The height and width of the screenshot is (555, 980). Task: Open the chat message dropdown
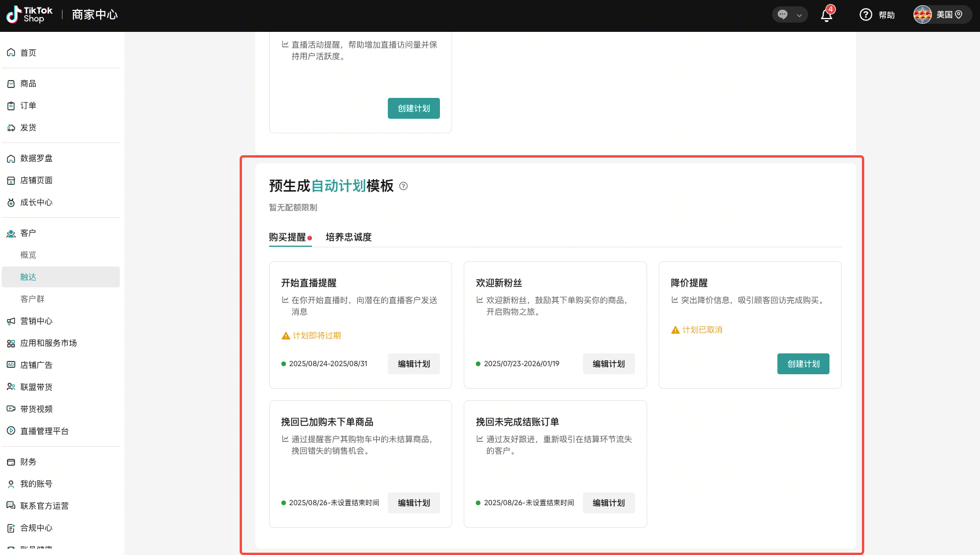[x=790, y=15]
